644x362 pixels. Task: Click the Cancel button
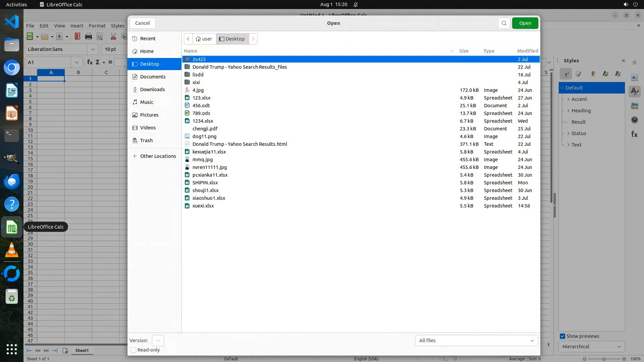coord(142,23)
